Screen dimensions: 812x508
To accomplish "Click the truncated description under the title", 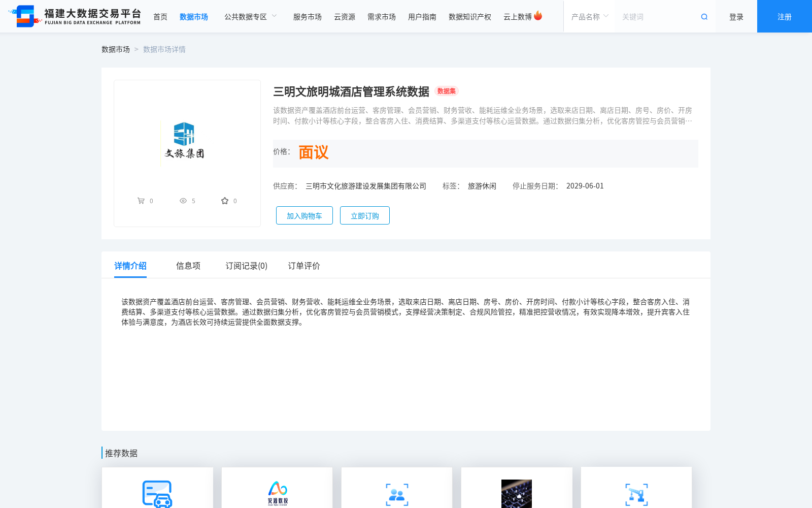I will pyautogui.click(x=483, y=116).
